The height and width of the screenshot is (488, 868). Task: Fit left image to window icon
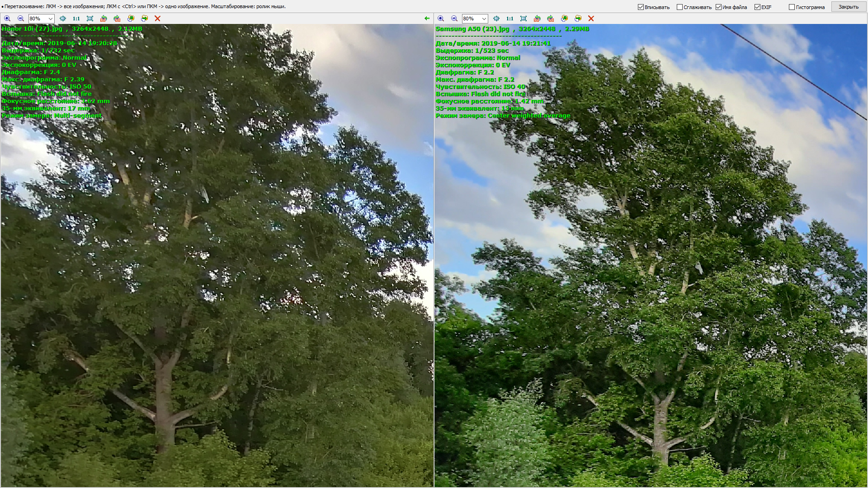point(63,19)
